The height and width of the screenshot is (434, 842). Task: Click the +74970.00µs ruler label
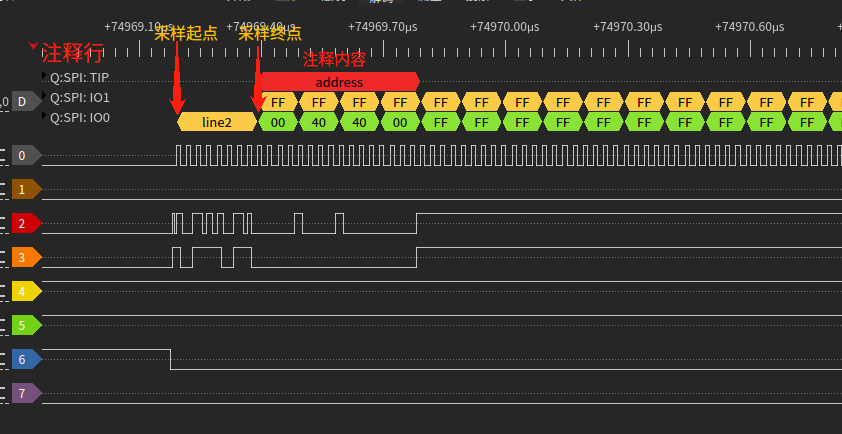[x=505, y=27]
